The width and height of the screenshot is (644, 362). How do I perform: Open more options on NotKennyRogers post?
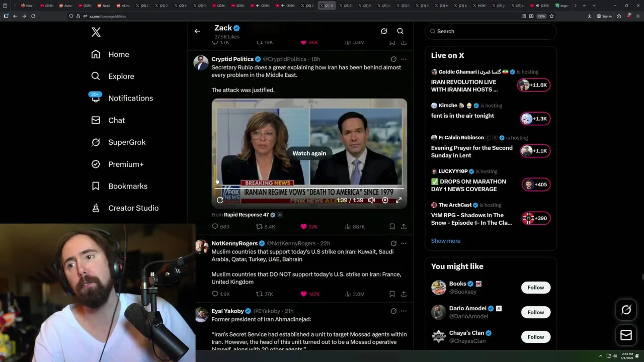tap(404, 243)
